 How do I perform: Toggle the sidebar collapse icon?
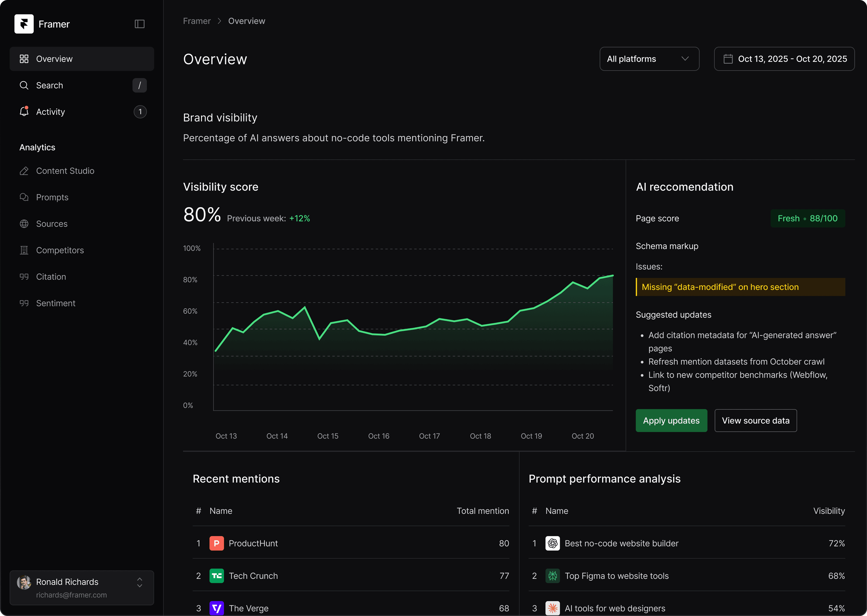[140, 24]
